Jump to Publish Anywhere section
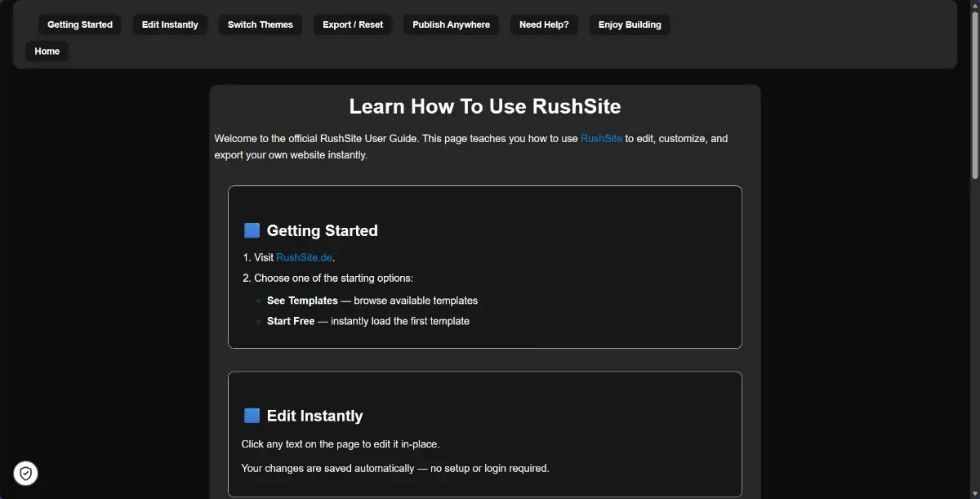This screenshot has height=499, width=980. [x=451, y=25]
